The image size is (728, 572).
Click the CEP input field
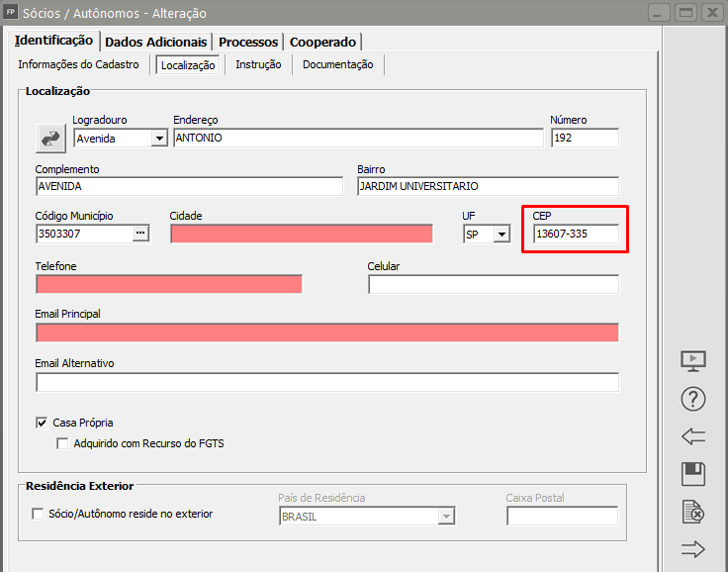pos(576,235)
